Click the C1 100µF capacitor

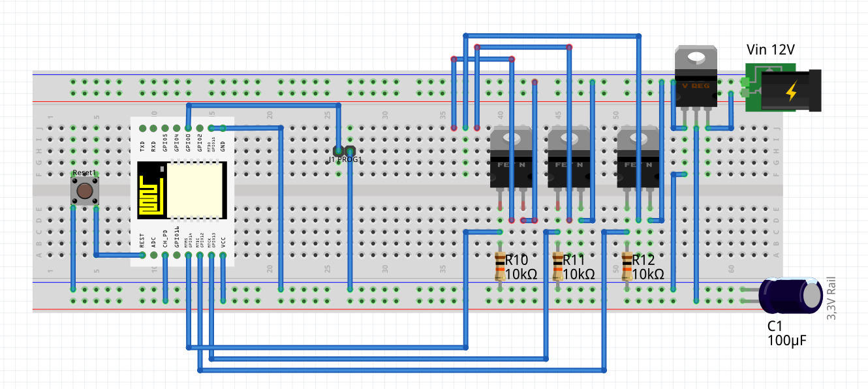(x=790, y=295)
